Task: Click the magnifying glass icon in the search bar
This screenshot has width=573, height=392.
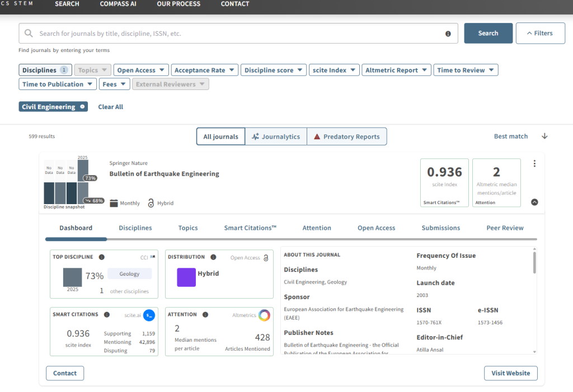Action: pyautogui.click(x=29, y=34)
